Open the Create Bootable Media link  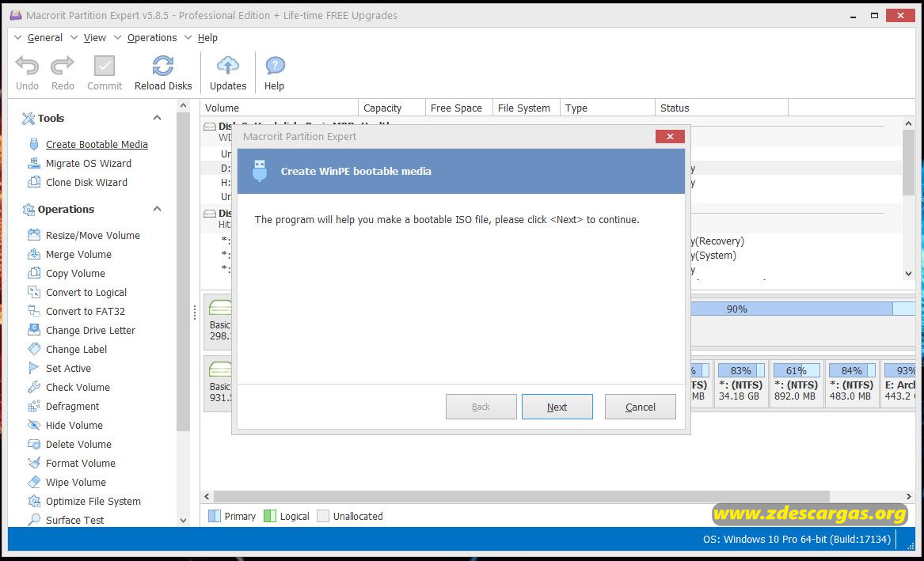(97, 144)
